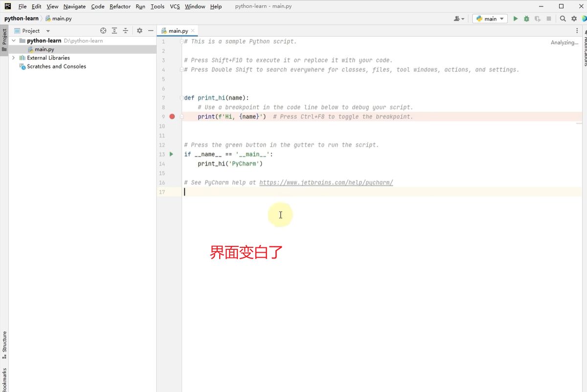This screenshot has height=392, width=587.
Task: Open IDE settings gear in the top toolbar
Action: point(574,19)
